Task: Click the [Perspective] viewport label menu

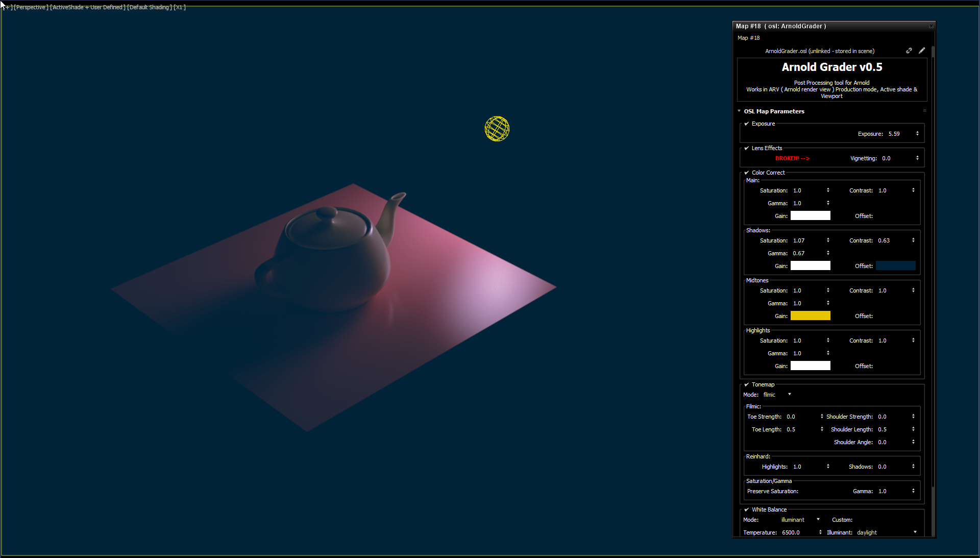Action: point(31,7)
